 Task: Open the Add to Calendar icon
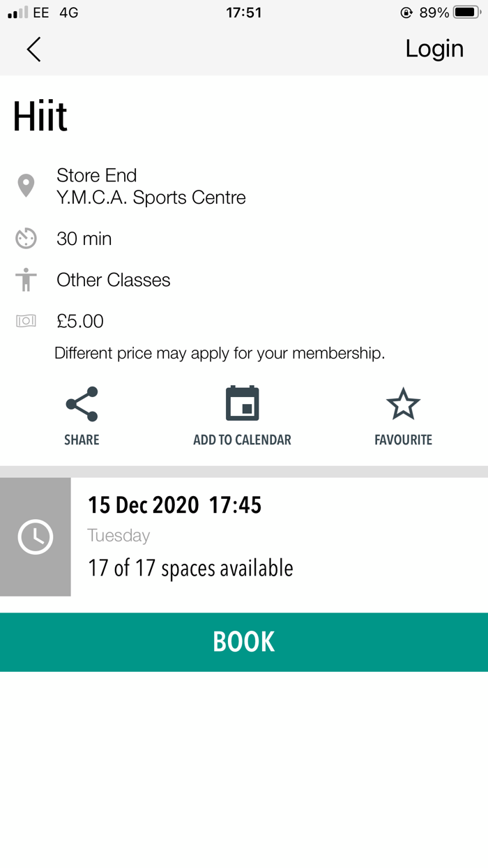(x=243, y=403)
